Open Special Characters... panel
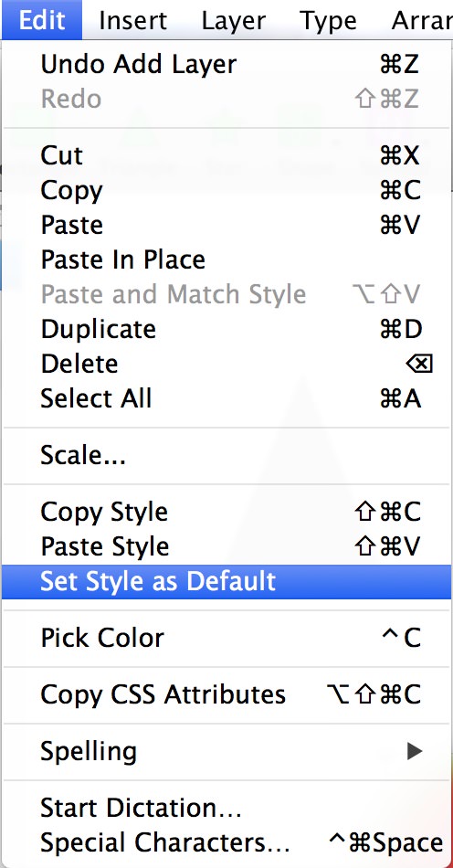This screenshot has height=868, width=453. [x=226, y=842]
